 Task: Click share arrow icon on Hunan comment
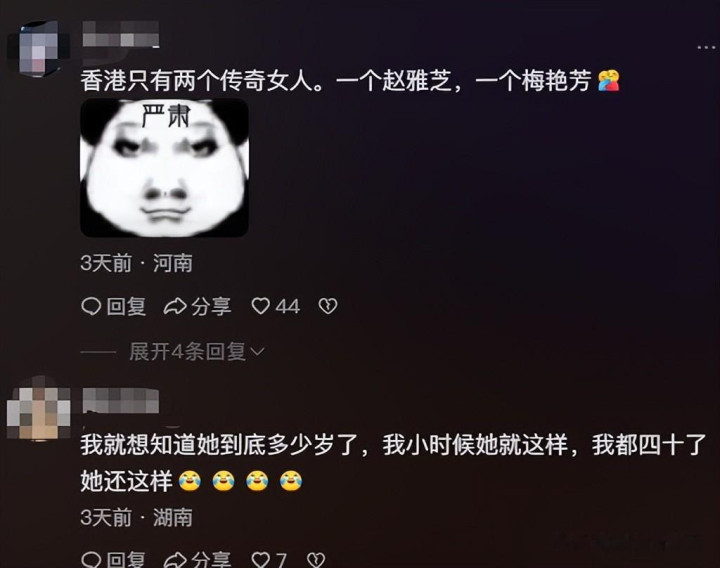pos(175,560)
